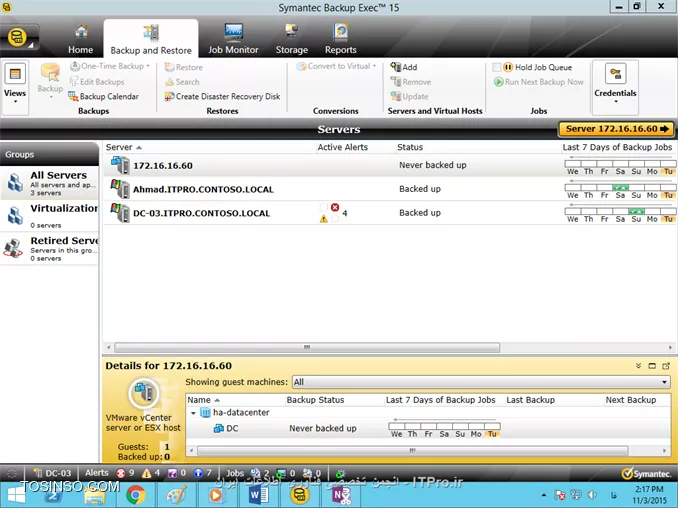The image size is (678, 508).
Task: Click the yellow warning alerts count icon
Action: click(x=147, y=473)
